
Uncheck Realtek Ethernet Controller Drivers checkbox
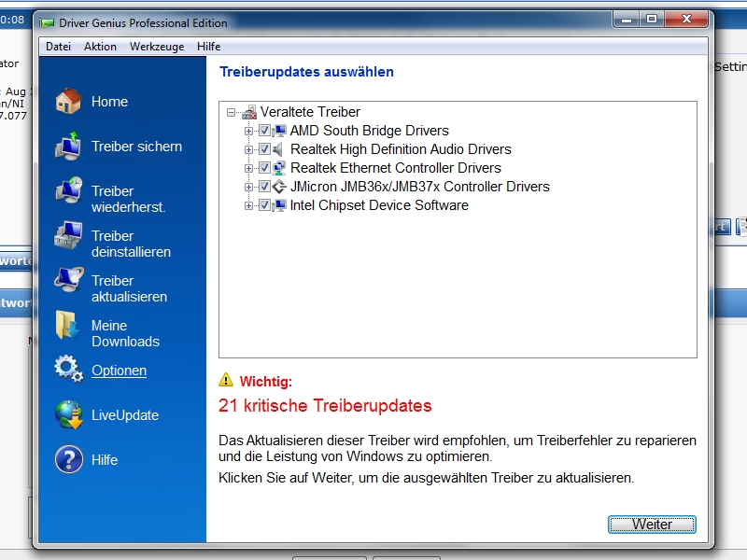[x=264, y=168]
